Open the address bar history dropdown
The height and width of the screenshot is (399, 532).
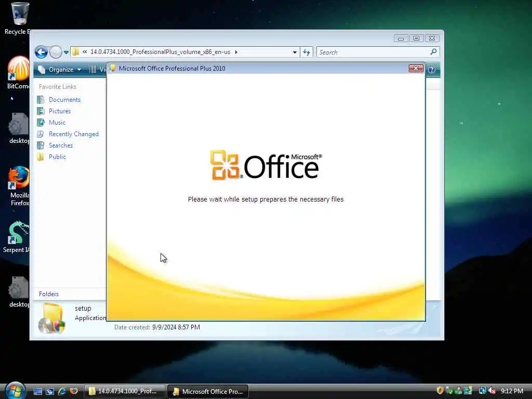tap(295, 52)
